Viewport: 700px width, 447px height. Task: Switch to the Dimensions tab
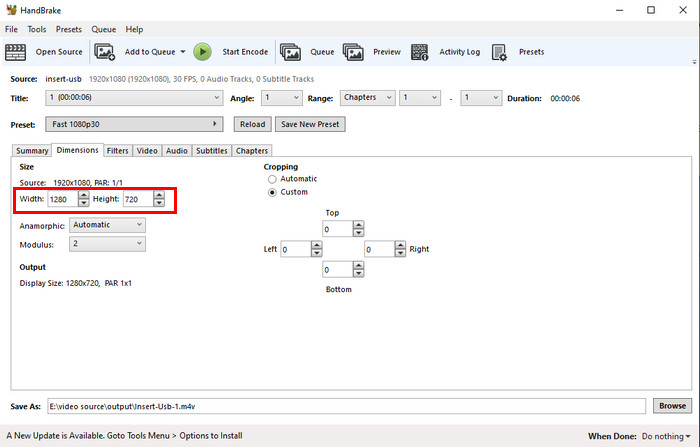[x=77, y=150]
